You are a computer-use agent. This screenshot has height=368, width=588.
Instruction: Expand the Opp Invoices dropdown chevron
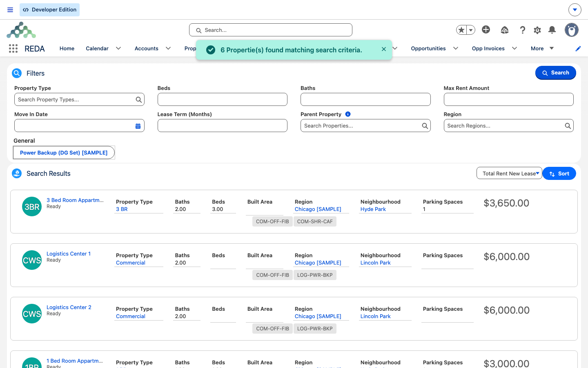click(x=514, y=48)
